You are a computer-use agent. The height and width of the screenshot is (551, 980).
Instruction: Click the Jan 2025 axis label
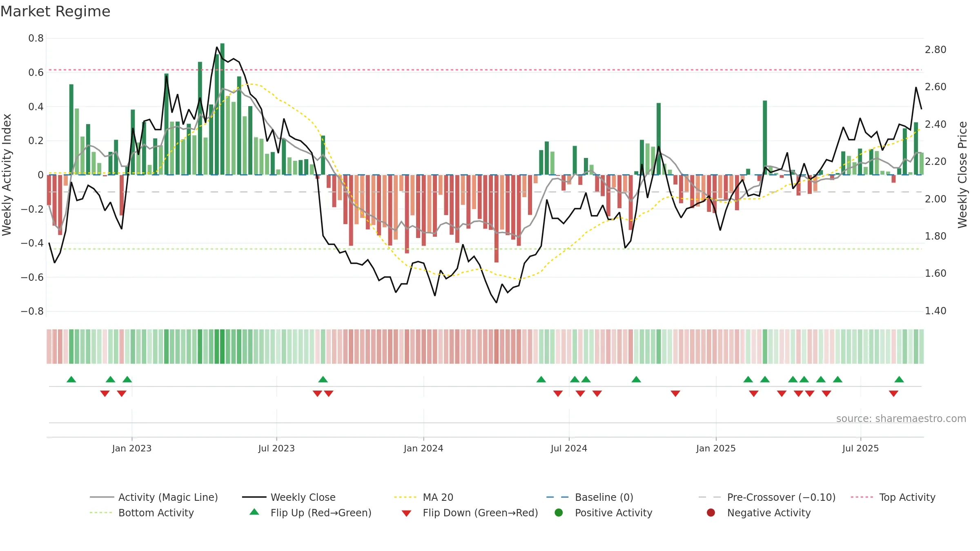click(716, 448)
